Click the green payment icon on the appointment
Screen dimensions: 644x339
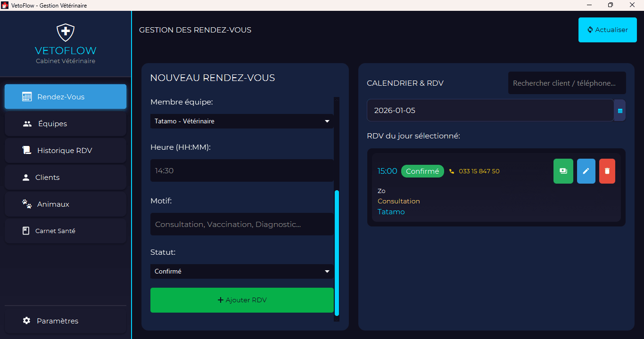(x=563, y=171)
